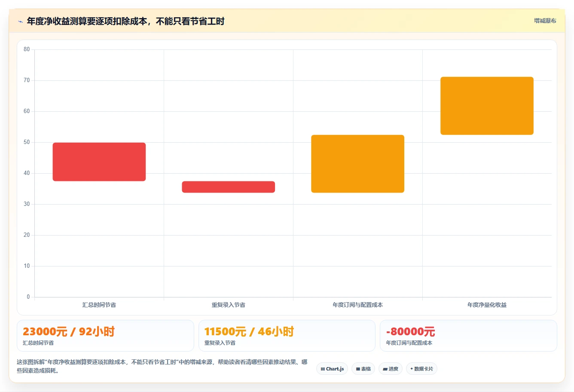The height and width of the screenshot is (392, 574).
Task: Select the orange 年度净量化收益 bar
Action: click(x=487, y=106)
